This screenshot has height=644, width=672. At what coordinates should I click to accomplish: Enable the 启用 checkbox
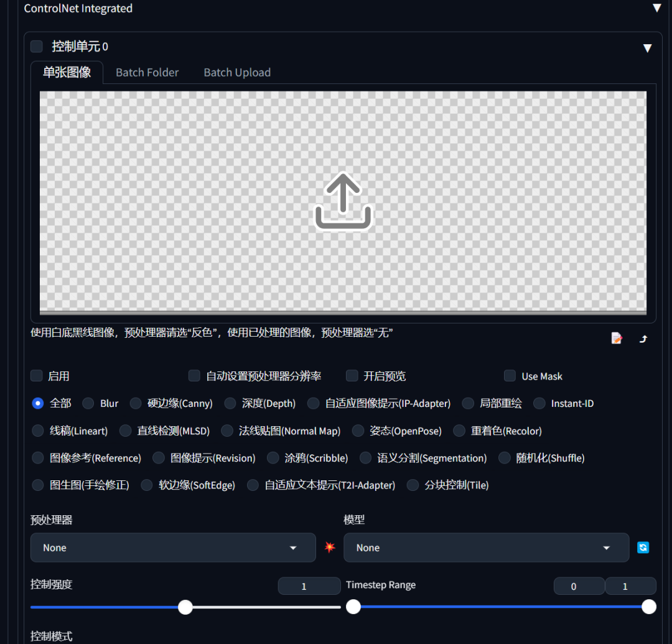(x=36, y=376)
